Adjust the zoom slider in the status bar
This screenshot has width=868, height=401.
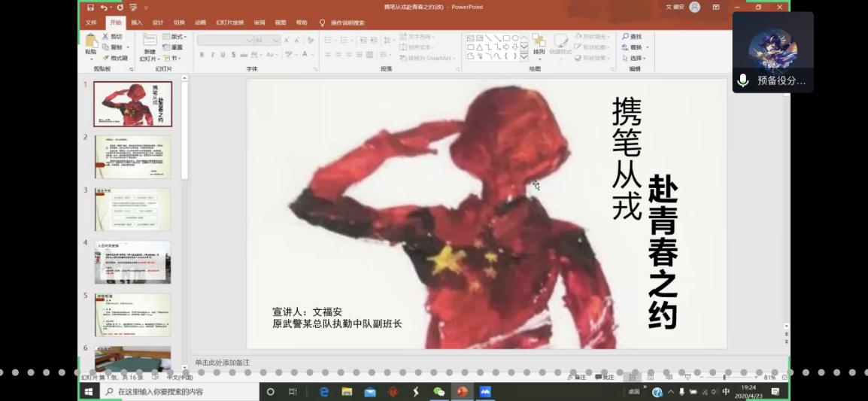tap(724, 377)
